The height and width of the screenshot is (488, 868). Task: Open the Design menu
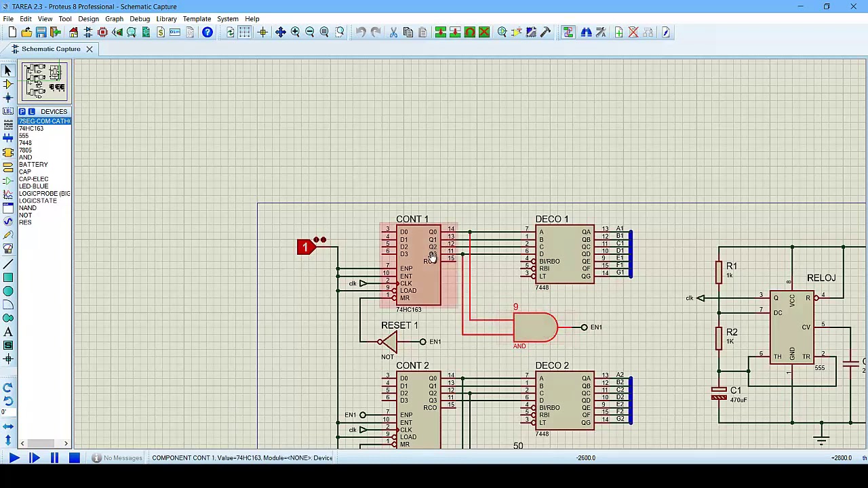click(x=88, y=19)
